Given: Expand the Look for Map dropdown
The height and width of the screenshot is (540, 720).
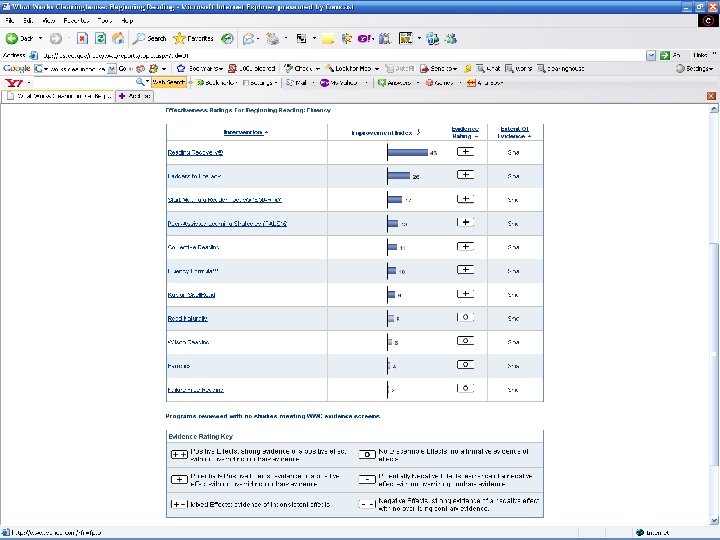Looking at the screenshot, I should point(377,68).
